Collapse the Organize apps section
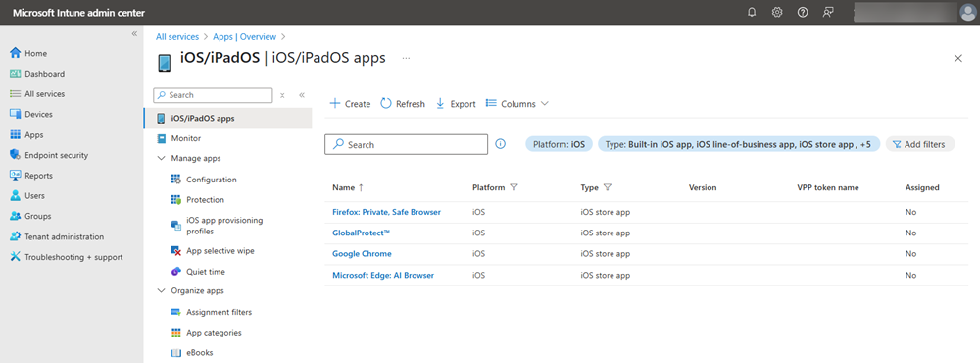 161,291
